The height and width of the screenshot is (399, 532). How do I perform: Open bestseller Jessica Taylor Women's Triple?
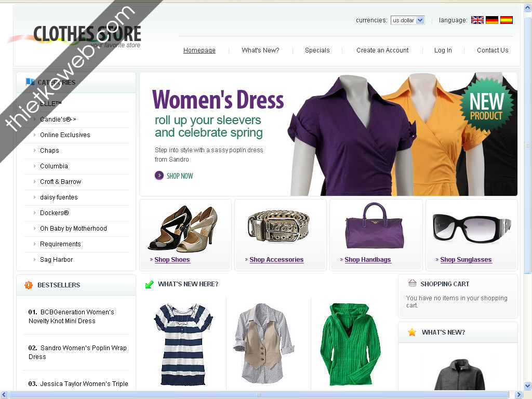click(x=78, y=384)
